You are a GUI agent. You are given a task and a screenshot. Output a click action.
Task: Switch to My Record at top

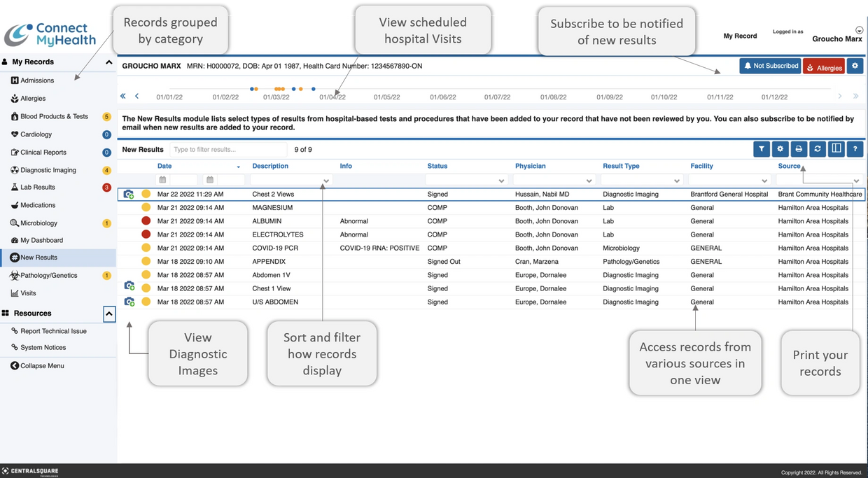(x=740, y=35)
